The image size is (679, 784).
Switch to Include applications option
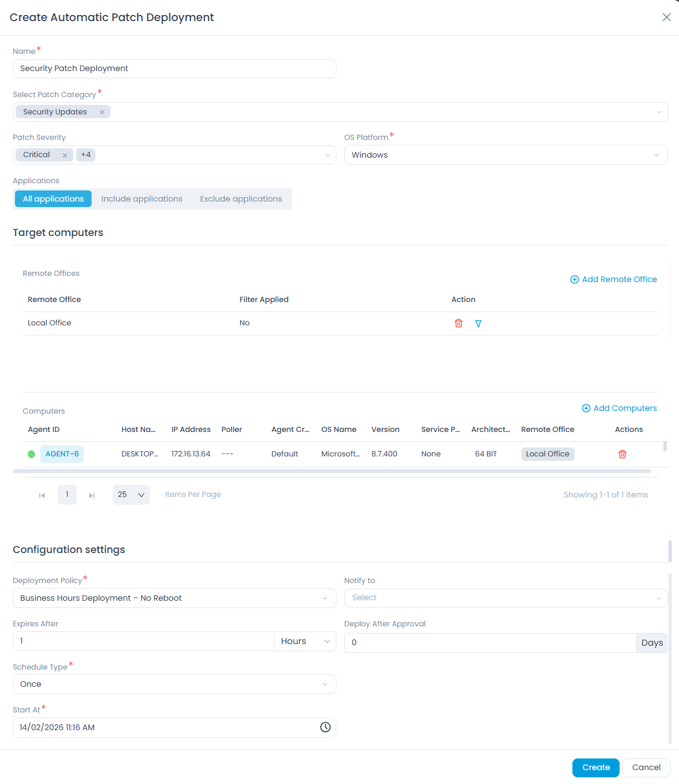(142, 199)
